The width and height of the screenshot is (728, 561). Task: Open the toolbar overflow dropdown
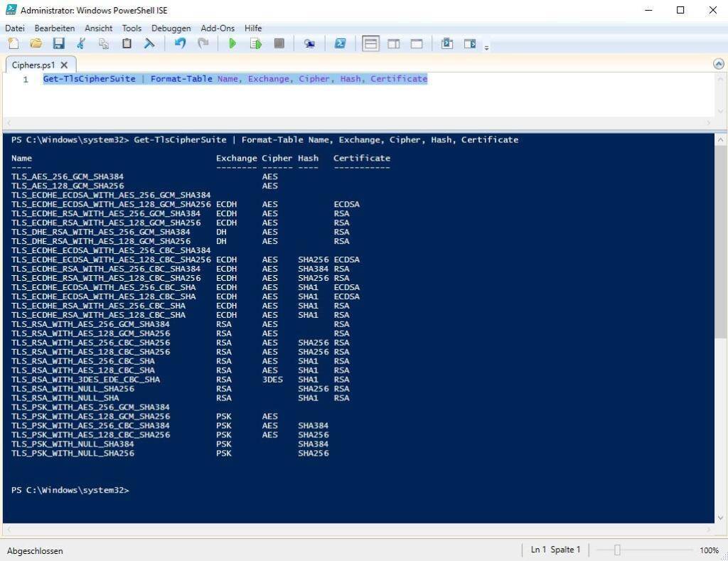coord(488,47)
